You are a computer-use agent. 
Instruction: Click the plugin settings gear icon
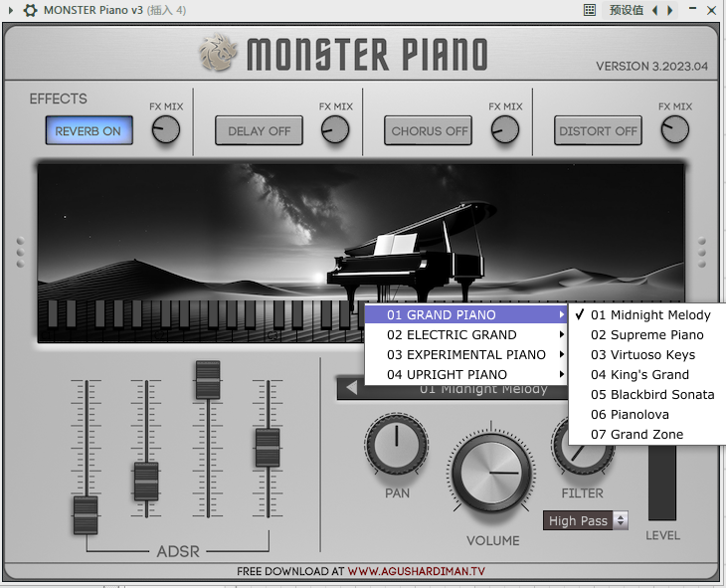point(30,10)
